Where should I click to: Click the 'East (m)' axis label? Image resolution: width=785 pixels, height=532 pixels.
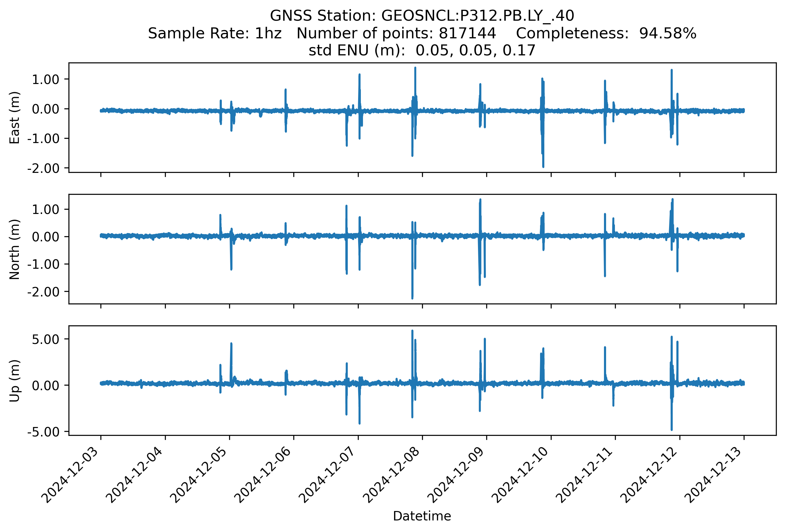click(x=15, y=117)
